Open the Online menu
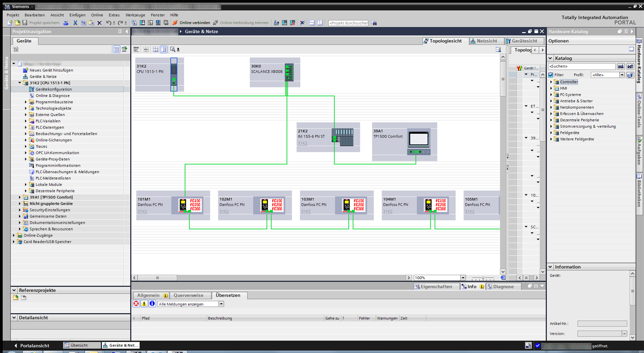This screenshot has height=353, width=644. click(x=97, y=15)
